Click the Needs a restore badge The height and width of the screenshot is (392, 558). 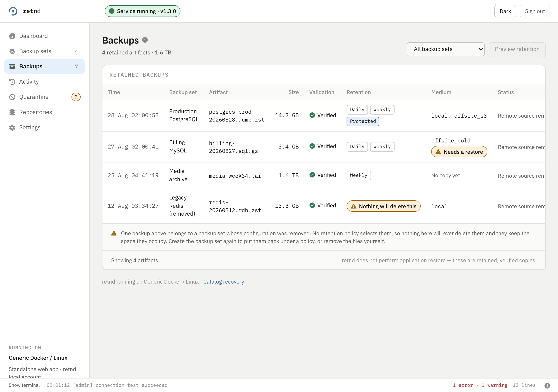point(459,152)
